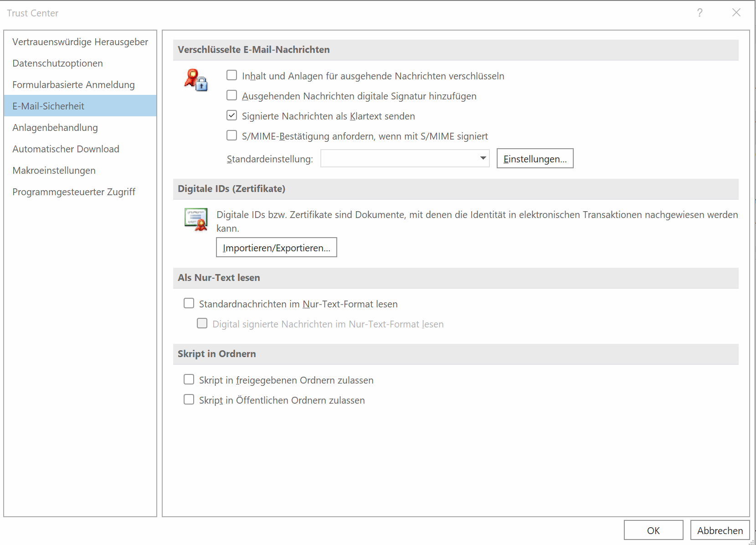Click the Trust Center title text
Viewport: 756px width, 545px height.
click(33, 13)
